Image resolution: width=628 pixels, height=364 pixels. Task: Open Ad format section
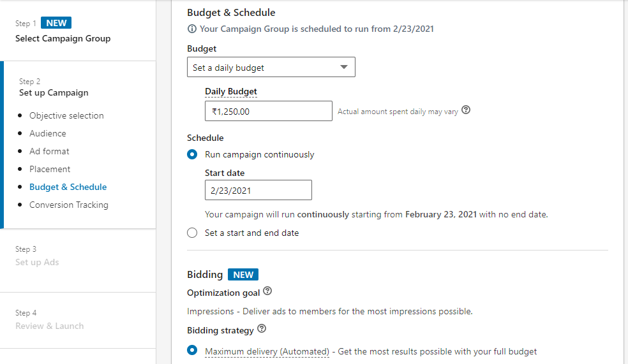49,151
